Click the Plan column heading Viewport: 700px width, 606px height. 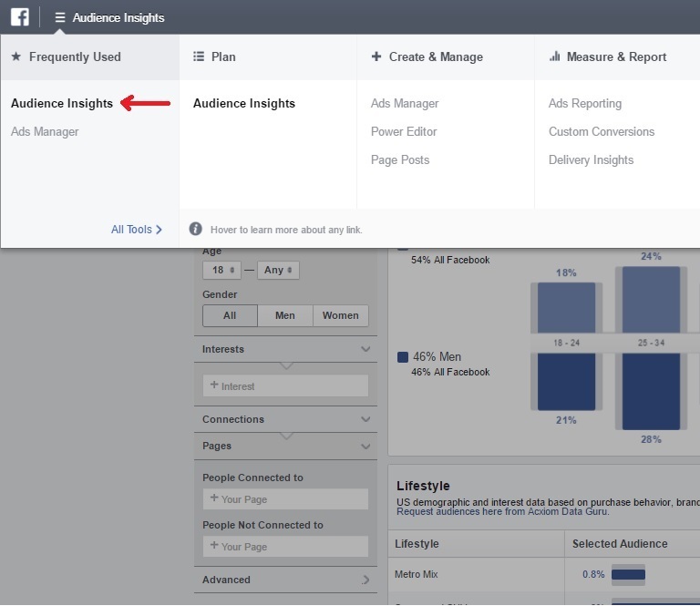point(223,56)
